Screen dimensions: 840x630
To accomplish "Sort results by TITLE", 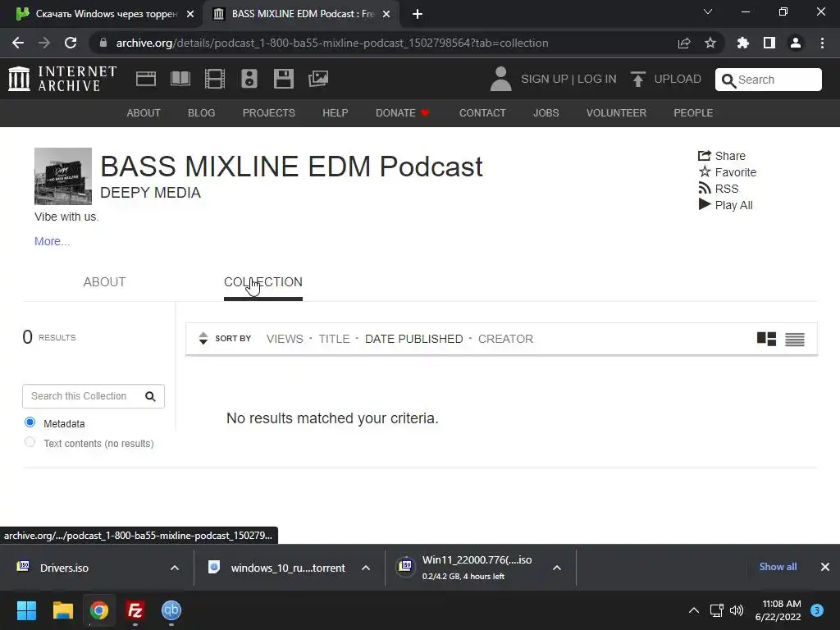I will (334, 339).
